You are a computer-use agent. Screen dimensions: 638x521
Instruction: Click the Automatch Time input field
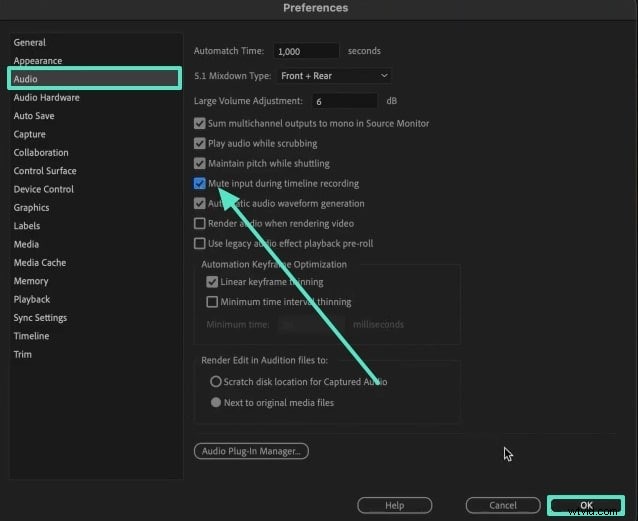(x=306, y=51)
